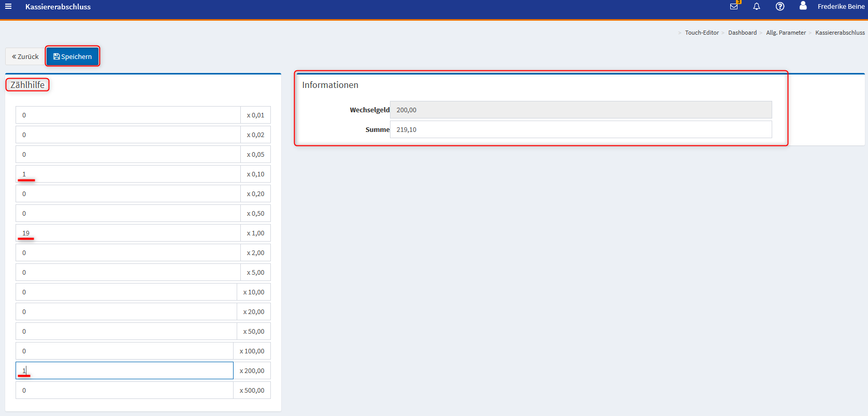This screenshot has height=416, width=868.
Task: Edit the x 1,00 count field
Action: click(x=127, y=233)
